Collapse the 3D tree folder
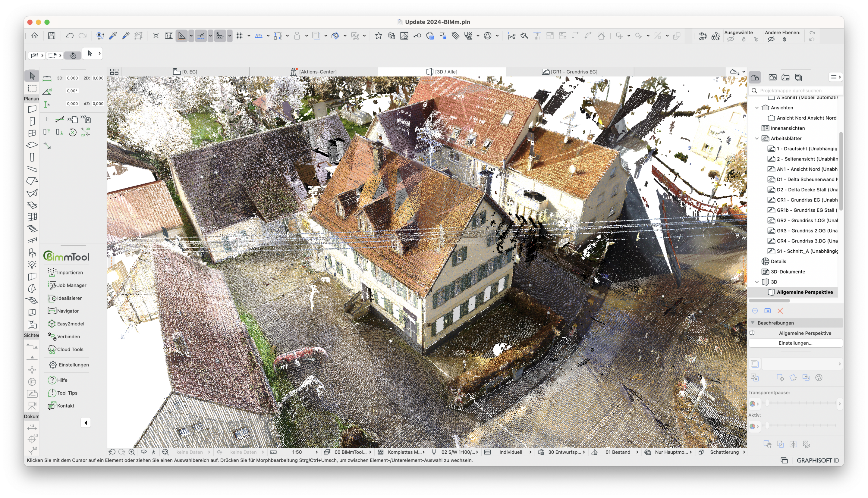The height and width of the screenshot is (498, 868). (757, 282)
